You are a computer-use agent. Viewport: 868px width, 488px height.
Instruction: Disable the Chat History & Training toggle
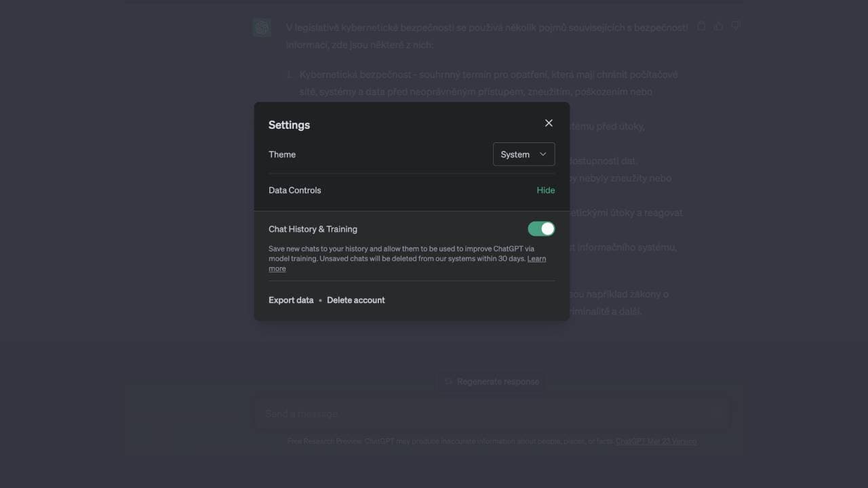coord(541,229)
